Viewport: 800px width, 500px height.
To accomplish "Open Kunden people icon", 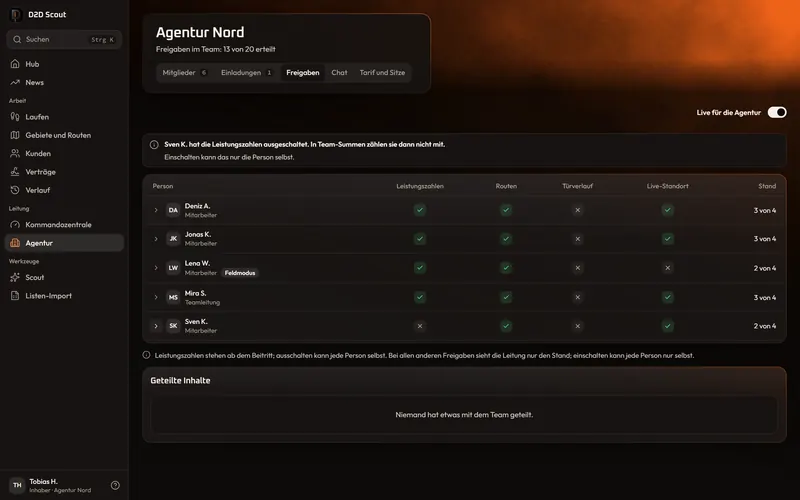I will (x=15, y=154).
